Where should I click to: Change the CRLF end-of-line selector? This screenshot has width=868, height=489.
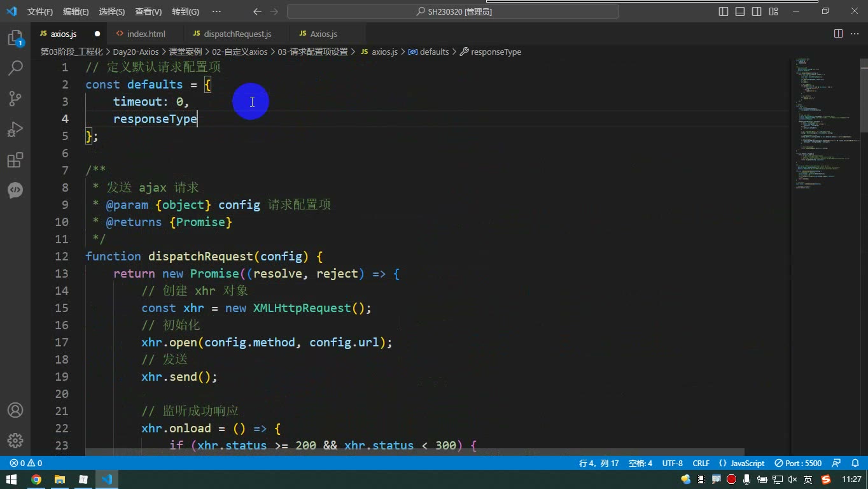click(x=701, y=464)
